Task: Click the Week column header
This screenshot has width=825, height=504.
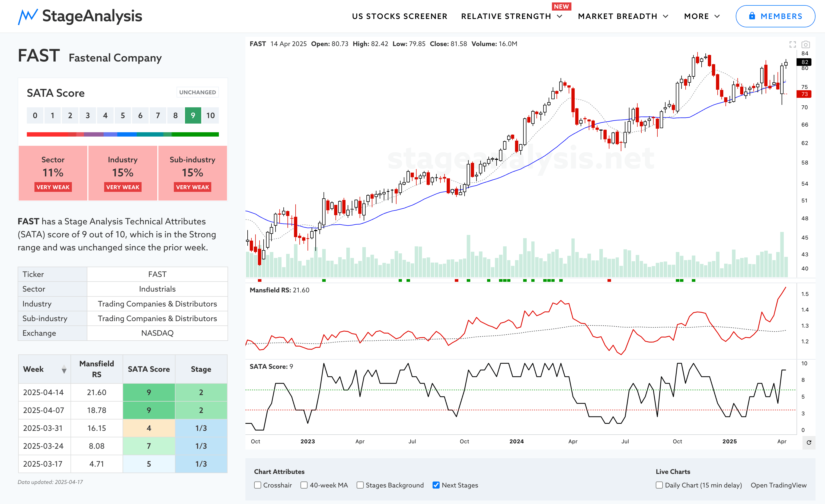Action: [x=44, y=369]
